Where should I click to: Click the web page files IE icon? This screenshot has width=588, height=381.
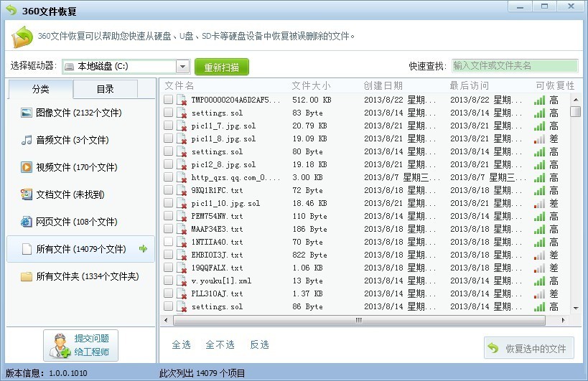[x=27, y=222]
